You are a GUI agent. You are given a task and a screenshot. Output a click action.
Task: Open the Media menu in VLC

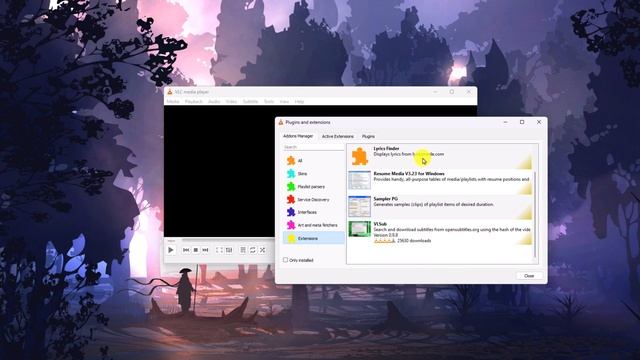click(x=173, y=101)
